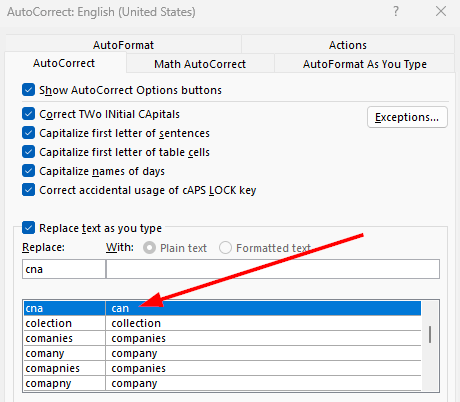
Task: Click the Replace input field containing cna
Action: [x=64, y=269]
